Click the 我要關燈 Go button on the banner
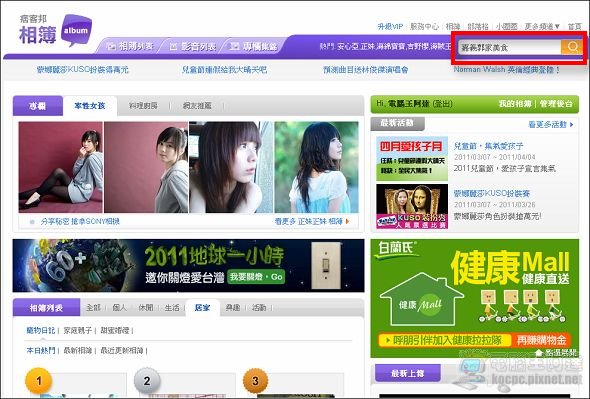This screenshot has height=399, width=590. pos(256,277)
